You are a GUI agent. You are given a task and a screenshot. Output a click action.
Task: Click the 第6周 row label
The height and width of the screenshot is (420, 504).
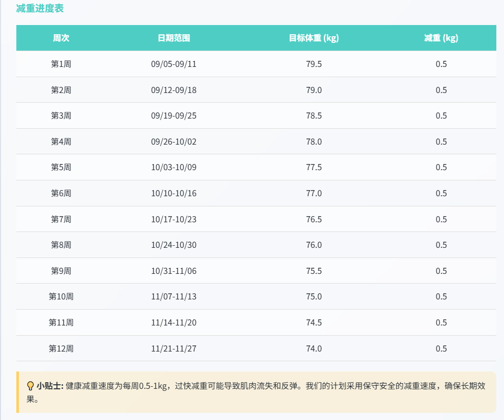coord(61,193)
